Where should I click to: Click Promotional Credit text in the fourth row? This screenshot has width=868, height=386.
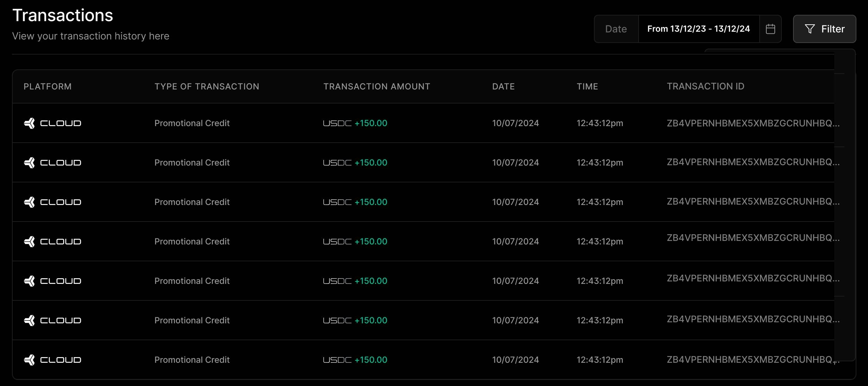point(192,242)
